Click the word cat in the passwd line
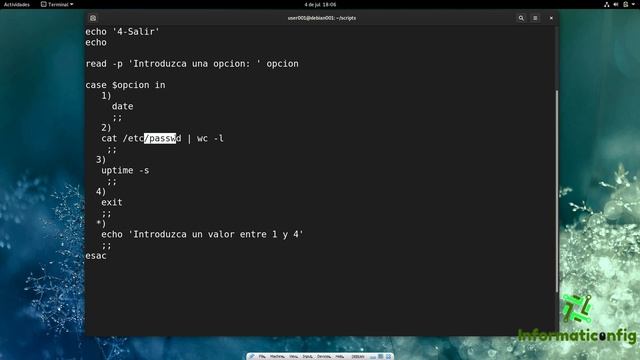The width and height of the screenshot is (640, 360). pyautogui.click(x=109, y=138)
